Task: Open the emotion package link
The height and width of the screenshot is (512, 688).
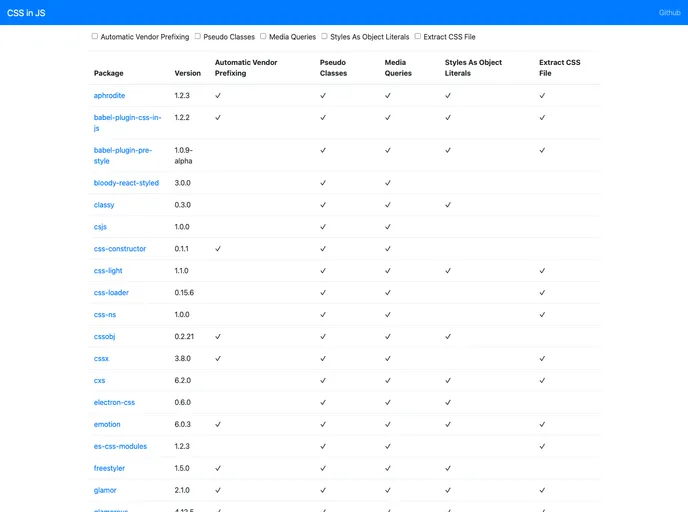Action: pos(107,424)
